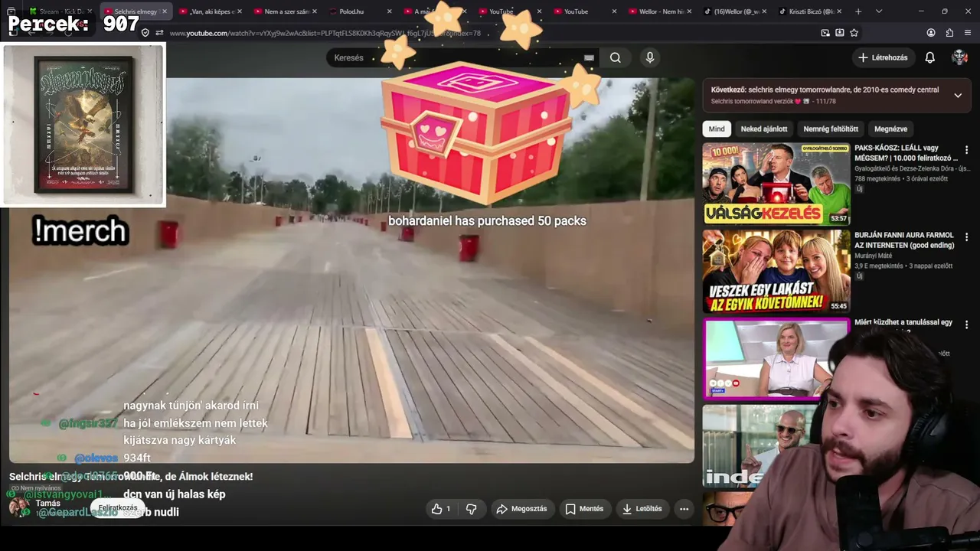
Task: Open YouTube notifications bell
Action: 930,57
